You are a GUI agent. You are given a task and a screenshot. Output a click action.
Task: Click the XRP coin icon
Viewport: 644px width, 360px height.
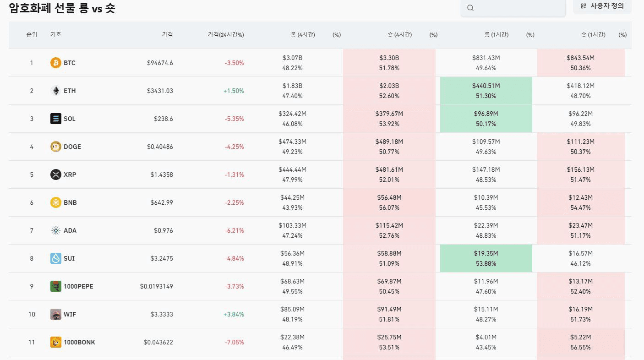point(55,175)
